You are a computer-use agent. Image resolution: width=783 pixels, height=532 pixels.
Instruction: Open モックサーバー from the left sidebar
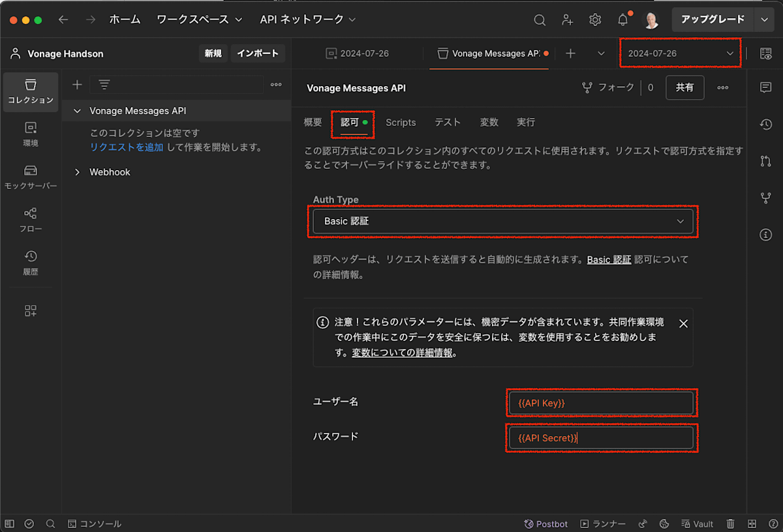pyautogui.click(x=30, y=177)
